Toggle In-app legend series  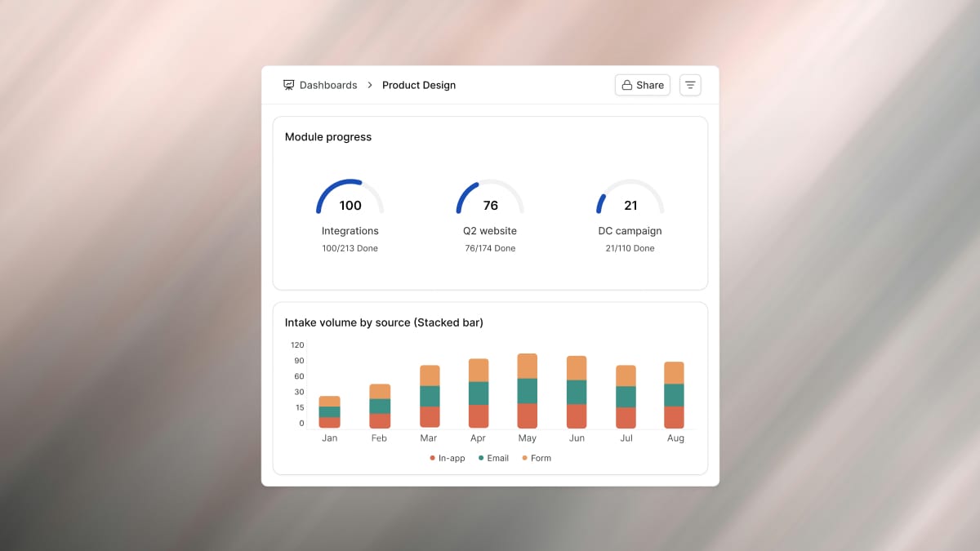448,458
